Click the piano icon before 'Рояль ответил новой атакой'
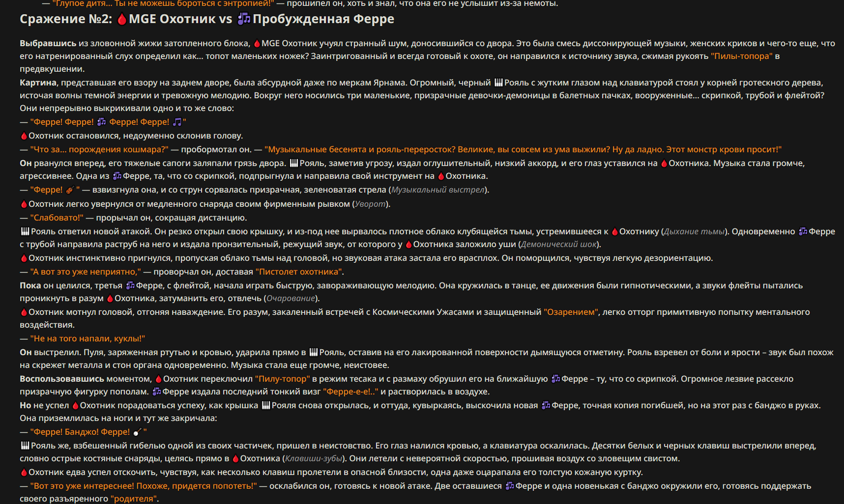Image resolution: width=844 pixels, height=504 pixels. point(25,231)
